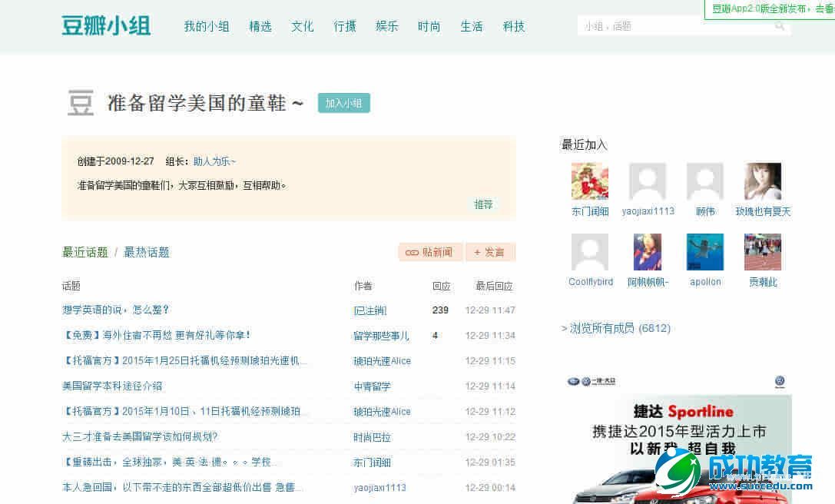835x504 pixels.
Task: Click the 豆瓣小组 site logo
Action: pos(106,26)
